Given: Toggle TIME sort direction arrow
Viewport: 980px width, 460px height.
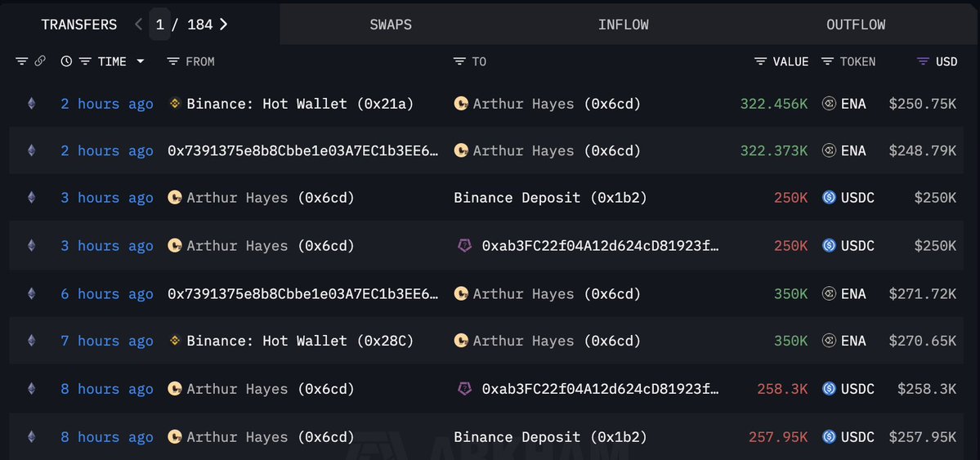Looking at the screenshot, I should pos(140,61).
